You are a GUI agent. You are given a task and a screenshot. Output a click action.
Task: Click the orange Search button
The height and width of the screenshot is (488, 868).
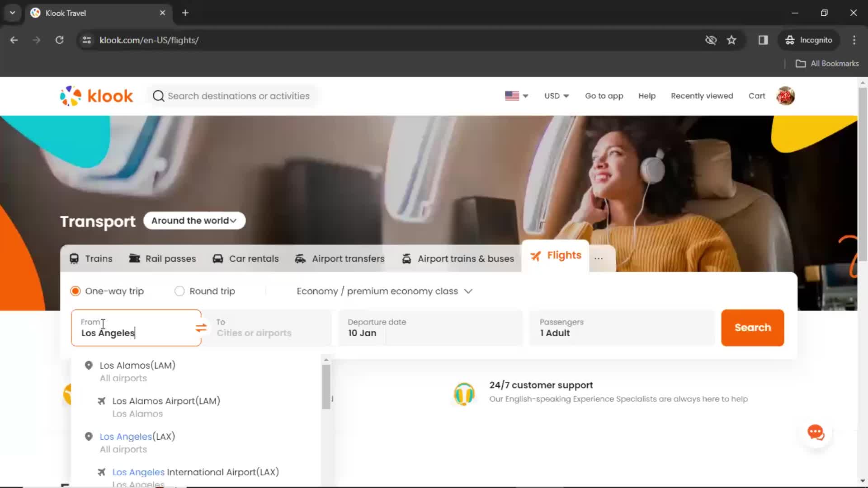tap(753, 327)
